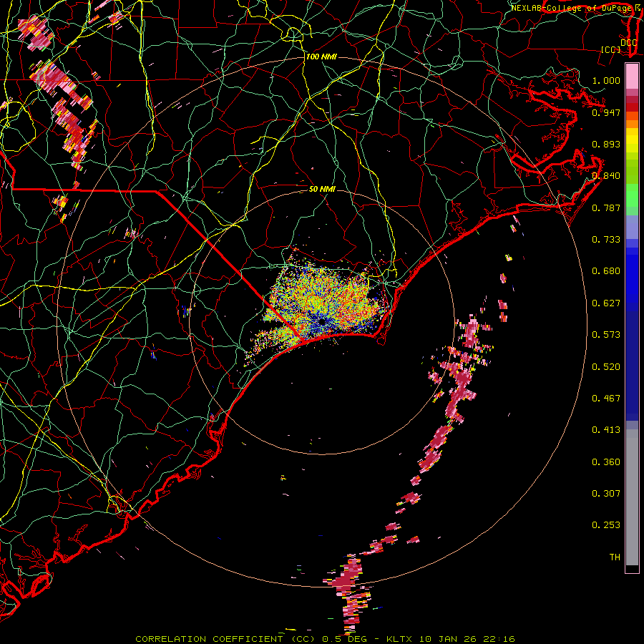Screen dimensions: 644x644
Task: Click the 0.840 color scale value
Action: (x=606, y=176)
